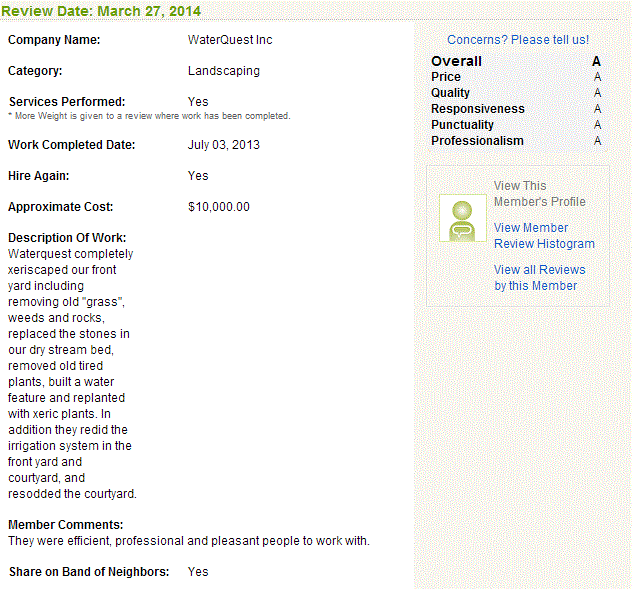Viewport: 632px width, 589px height.
Task: Click the Hire Again Yes value
Action: pyautogui.click(x=198, y=176)
